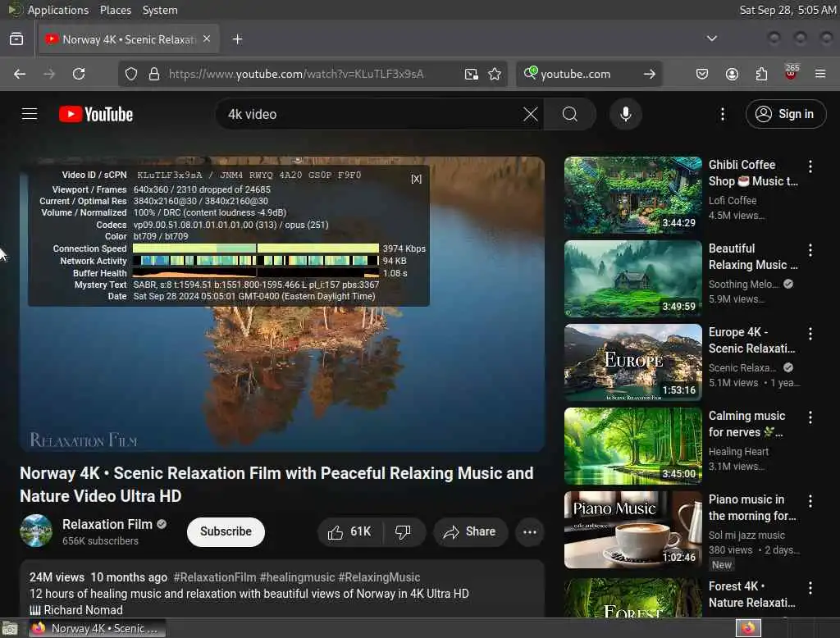Click the clock showing Sat Sep 28
The image size is (840, 638).
(787, 10)
